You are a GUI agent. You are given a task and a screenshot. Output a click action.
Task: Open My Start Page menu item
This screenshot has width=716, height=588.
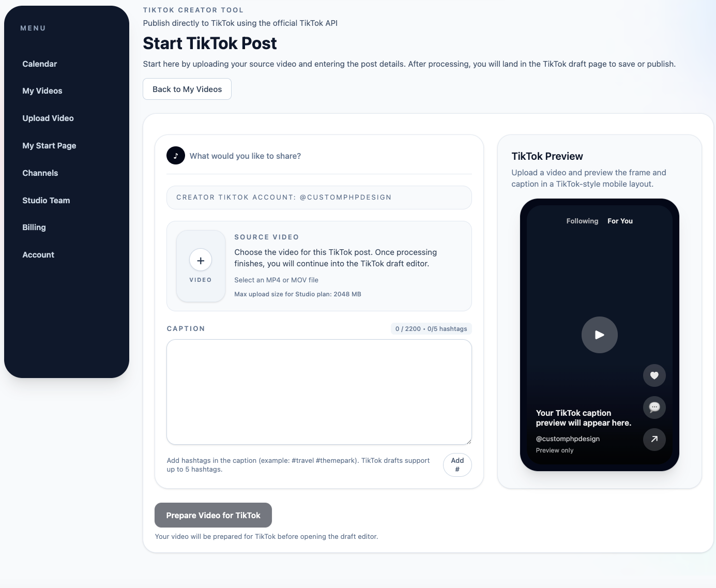[49, 145]
